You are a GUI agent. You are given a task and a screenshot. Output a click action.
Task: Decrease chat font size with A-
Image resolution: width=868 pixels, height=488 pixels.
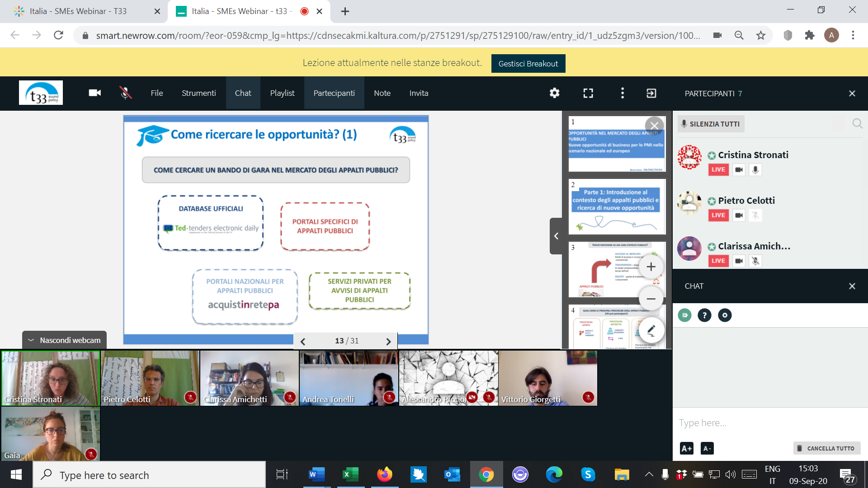pyautogui.click(x=707, y=448)
